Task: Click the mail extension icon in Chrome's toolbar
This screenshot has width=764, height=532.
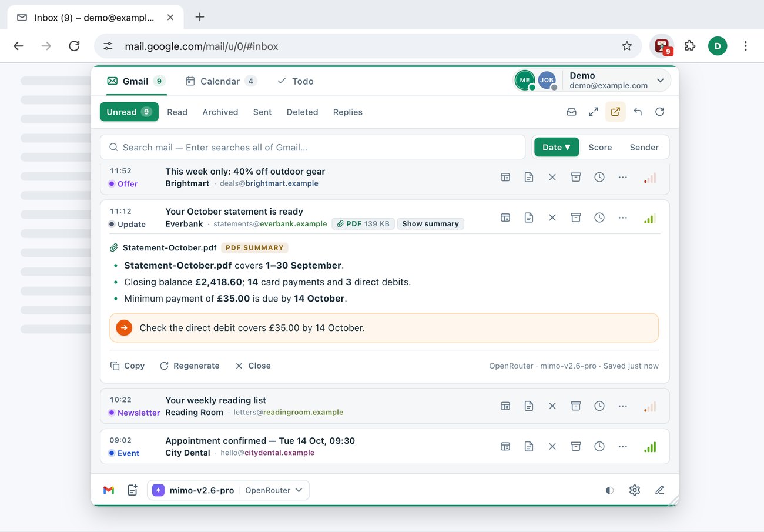Action: coord(662,46)
